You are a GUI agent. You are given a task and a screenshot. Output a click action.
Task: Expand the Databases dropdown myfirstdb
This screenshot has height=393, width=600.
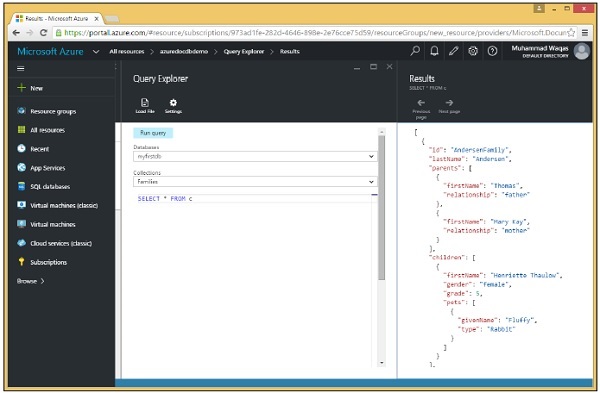click(x=255, y=157)
